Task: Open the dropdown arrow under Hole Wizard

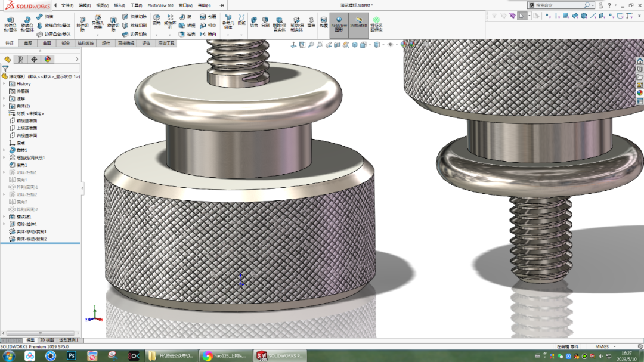Action: [98, 35]
